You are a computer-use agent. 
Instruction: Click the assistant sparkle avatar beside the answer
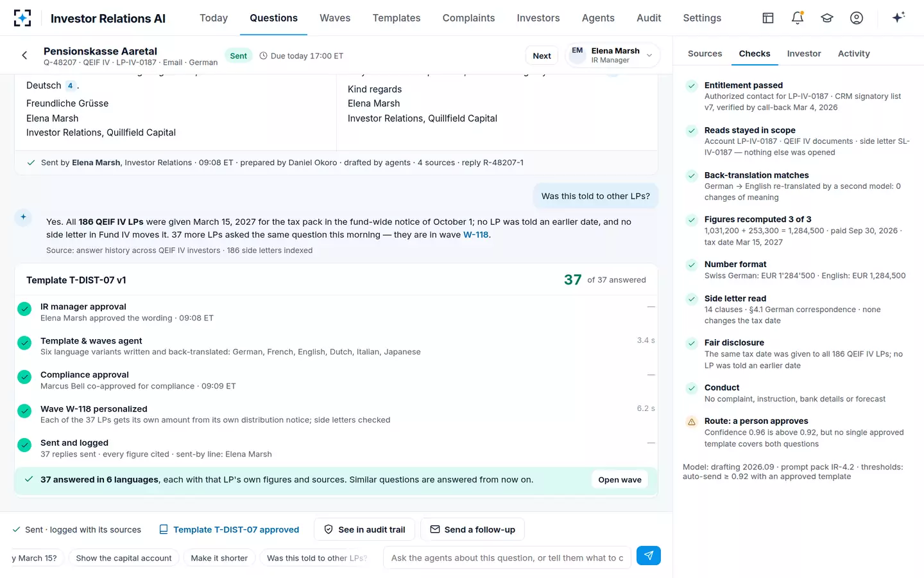pos(23,218)
